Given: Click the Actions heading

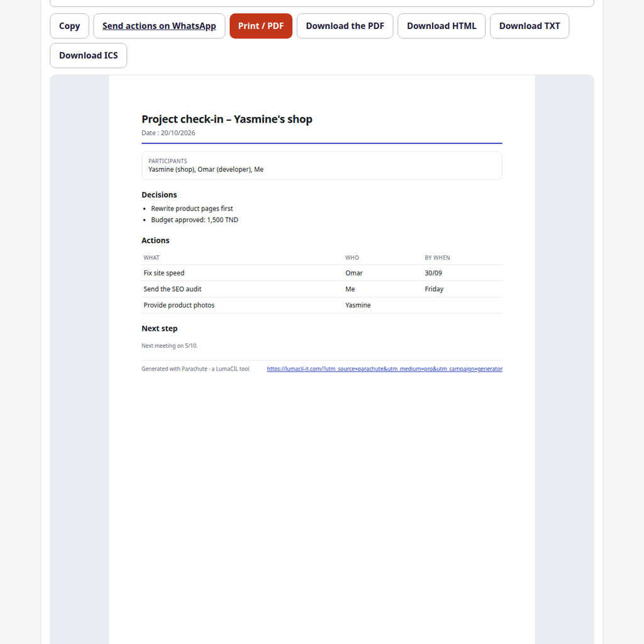Looking at the screenshot, I should (x=155, y=240).
